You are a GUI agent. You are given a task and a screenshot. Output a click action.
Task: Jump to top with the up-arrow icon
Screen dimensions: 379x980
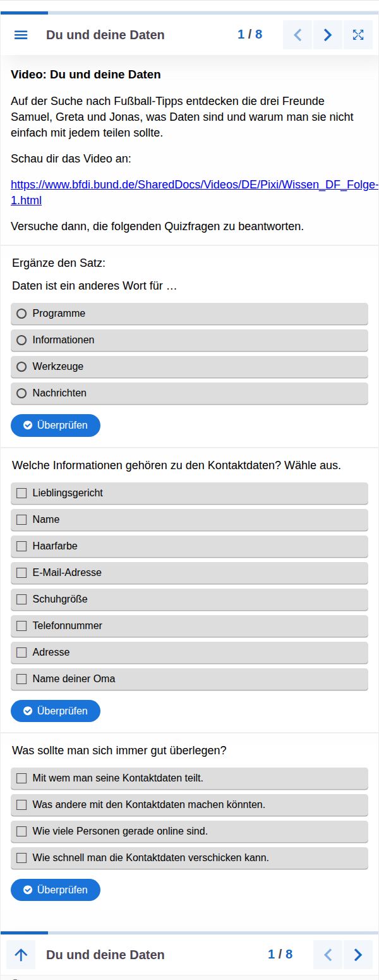pyautogui.click(x=21, y=955)
